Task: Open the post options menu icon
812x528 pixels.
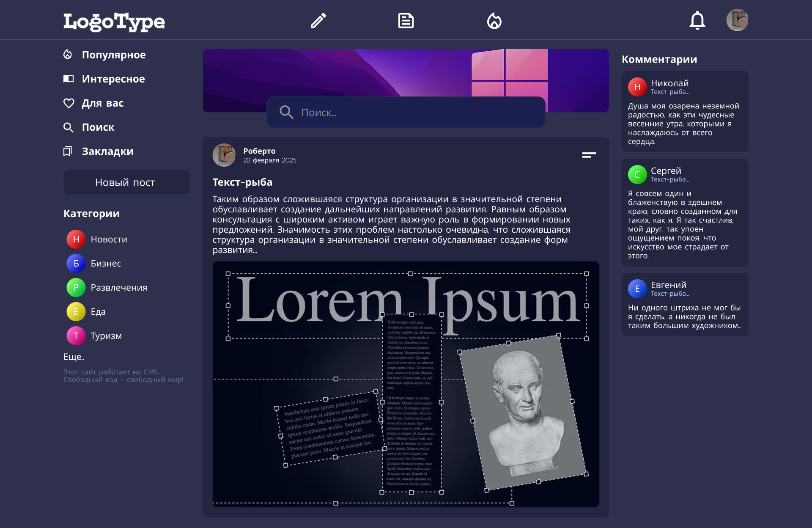Action: click(589, 155)
